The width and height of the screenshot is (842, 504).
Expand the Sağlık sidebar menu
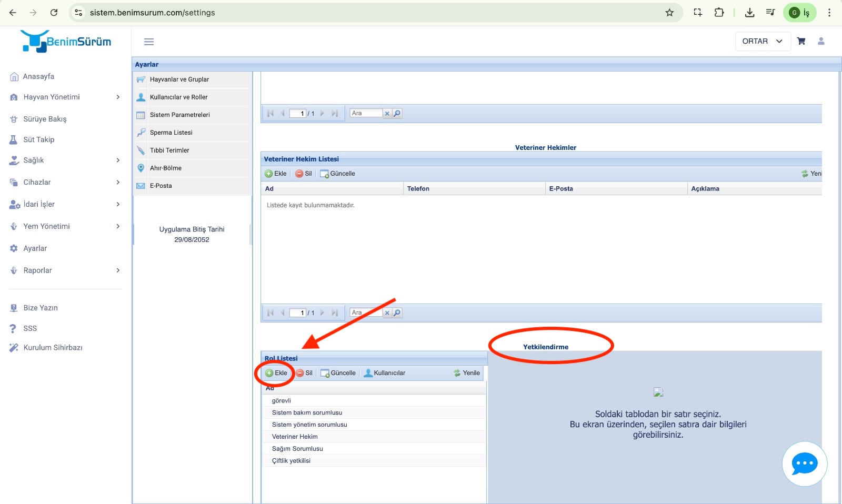pyautogui.click(x=65, y=160)
